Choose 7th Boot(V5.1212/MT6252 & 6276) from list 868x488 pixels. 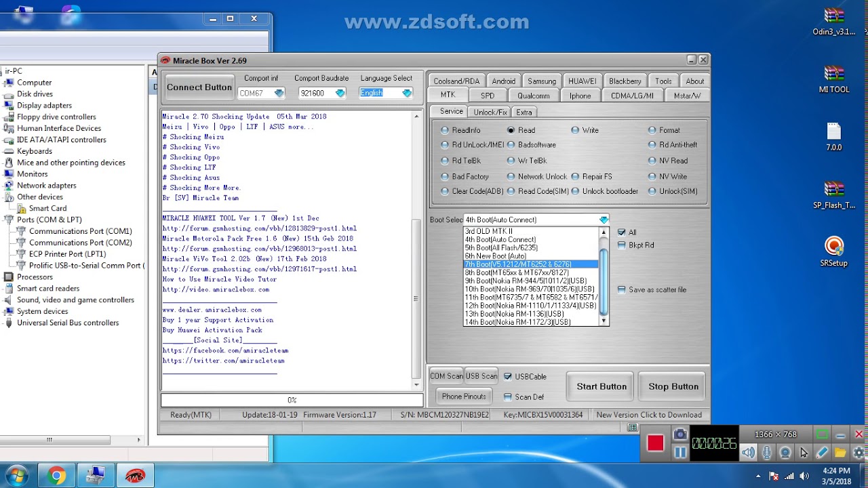click(x=530, y=264)
